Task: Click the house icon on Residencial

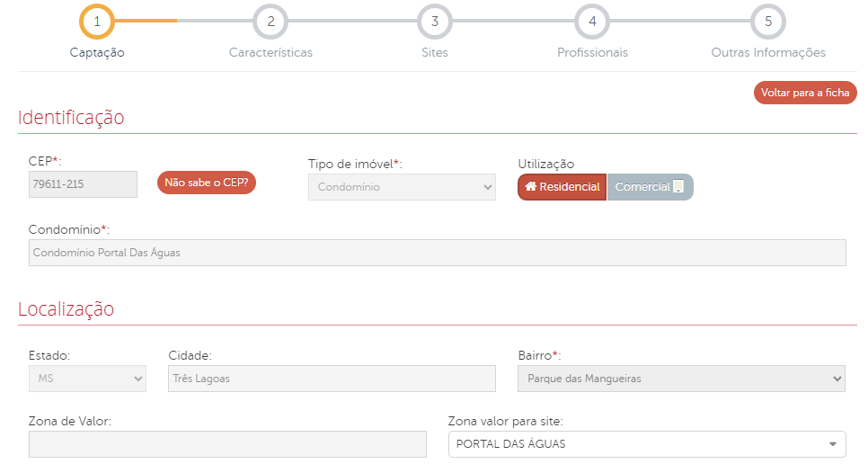Action: (531, 187)
